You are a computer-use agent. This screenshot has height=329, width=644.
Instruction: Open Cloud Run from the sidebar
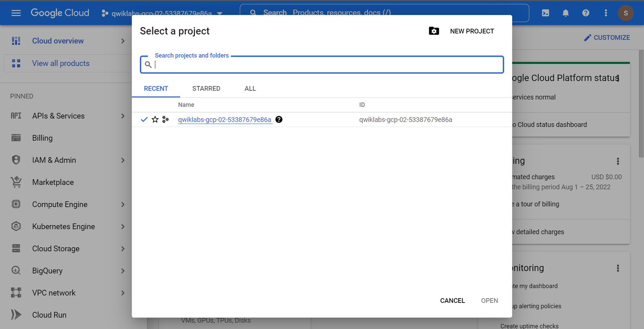tap(49, 315)
